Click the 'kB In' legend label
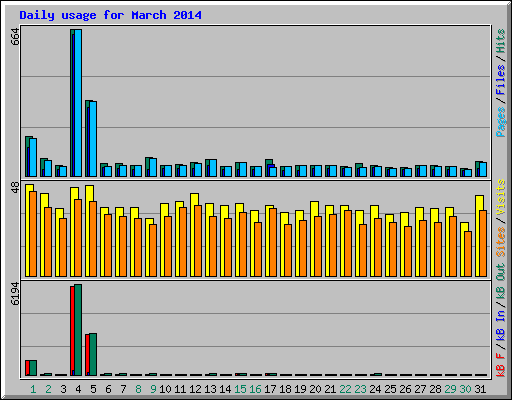512x400 pixels. (501, 325)
